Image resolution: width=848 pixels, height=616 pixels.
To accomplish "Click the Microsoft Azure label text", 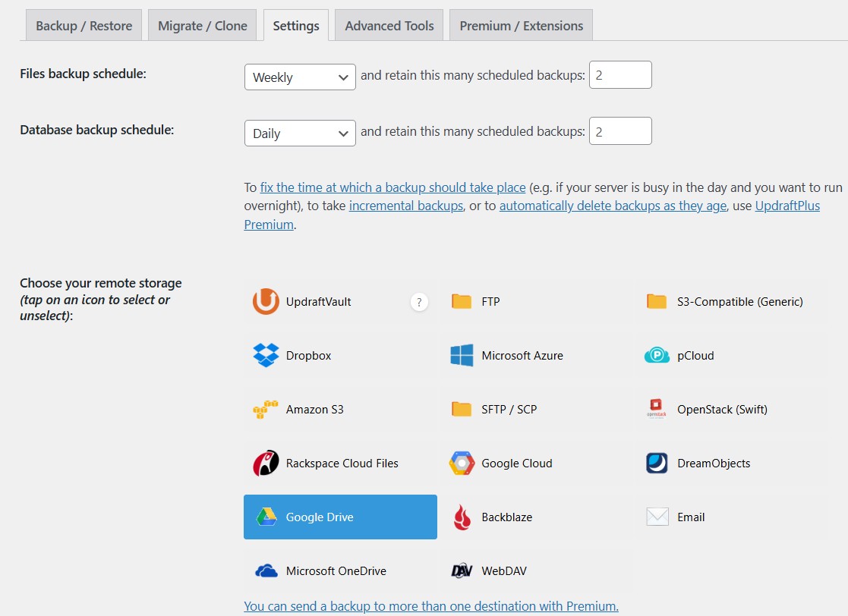I will [522, 356].
